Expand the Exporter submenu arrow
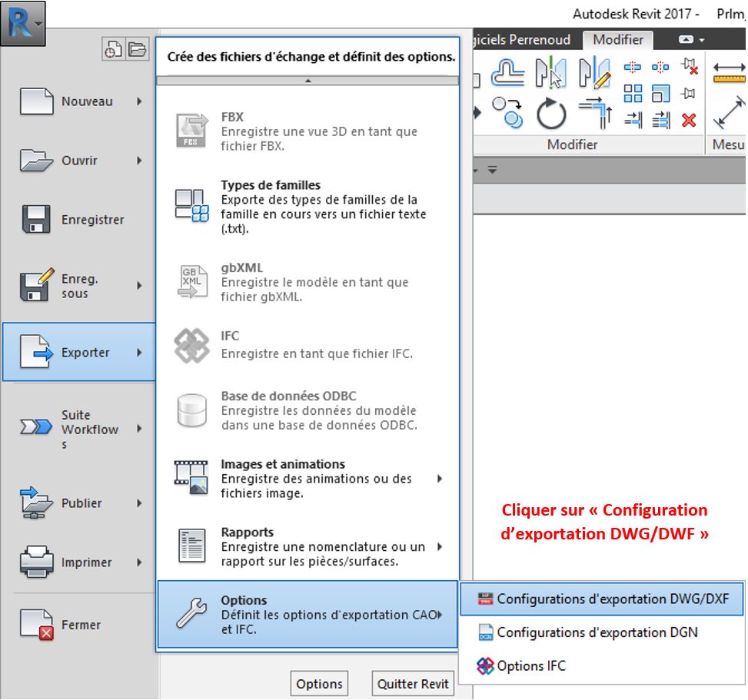The height and width of the screenshot is (700, 748). 139,353
